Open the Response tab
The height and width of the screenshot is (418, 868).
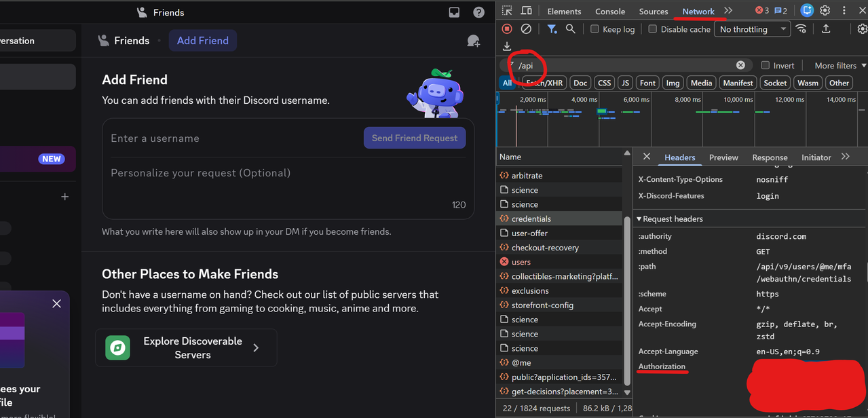770,157
